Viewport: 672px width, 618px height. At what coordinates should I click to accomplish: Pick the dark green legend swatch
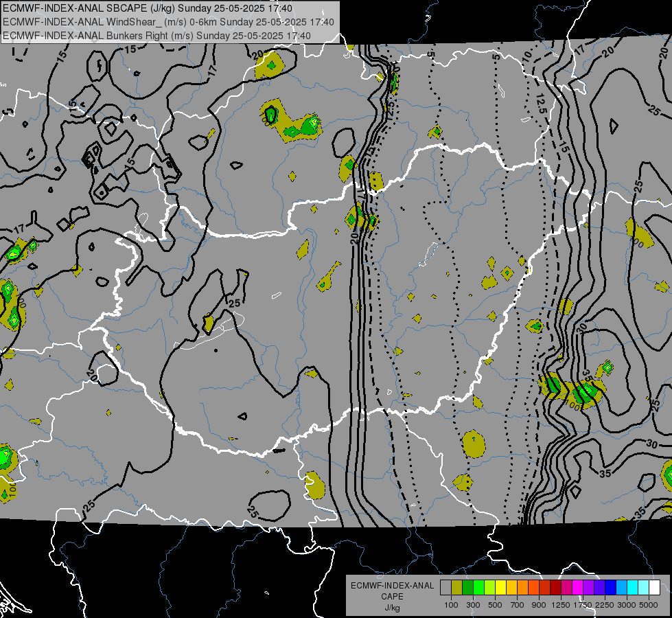coord(467,587)
